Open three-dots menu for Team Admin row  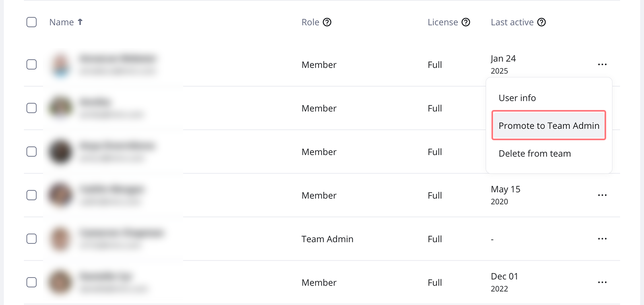[602, 239]
